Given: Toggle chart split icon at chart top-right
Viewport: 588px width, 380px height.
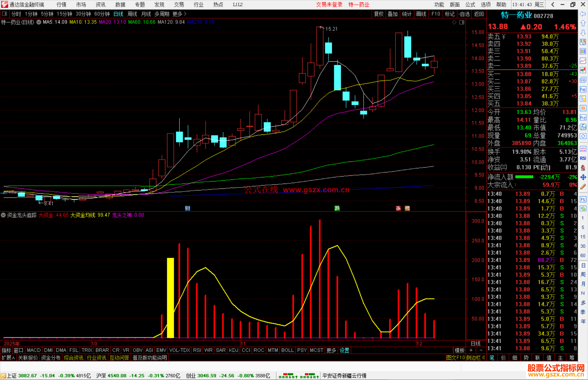Looking at the screenshot, I should point(462,22).
